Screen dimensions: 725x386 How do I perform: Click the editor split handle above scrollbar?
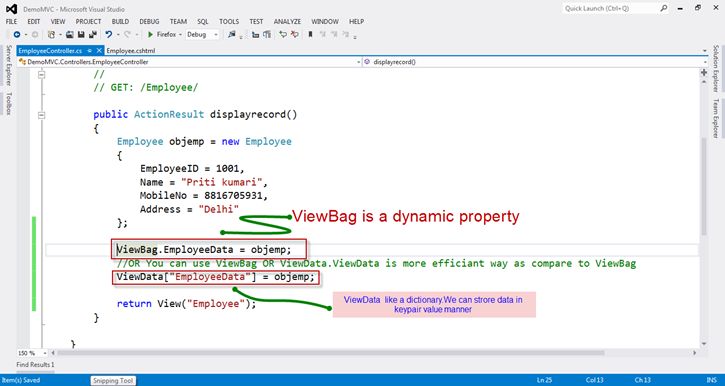point(704,72)
